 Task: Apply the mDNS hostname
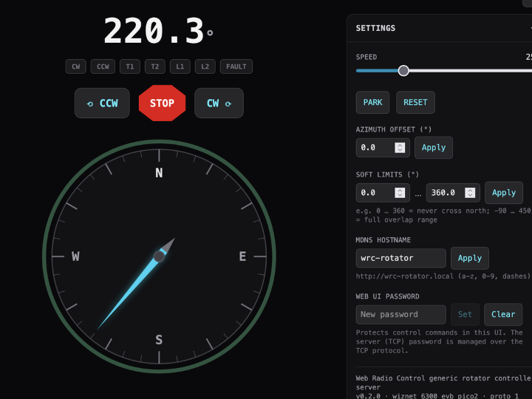pyautogui.click(x=470, y=258)
